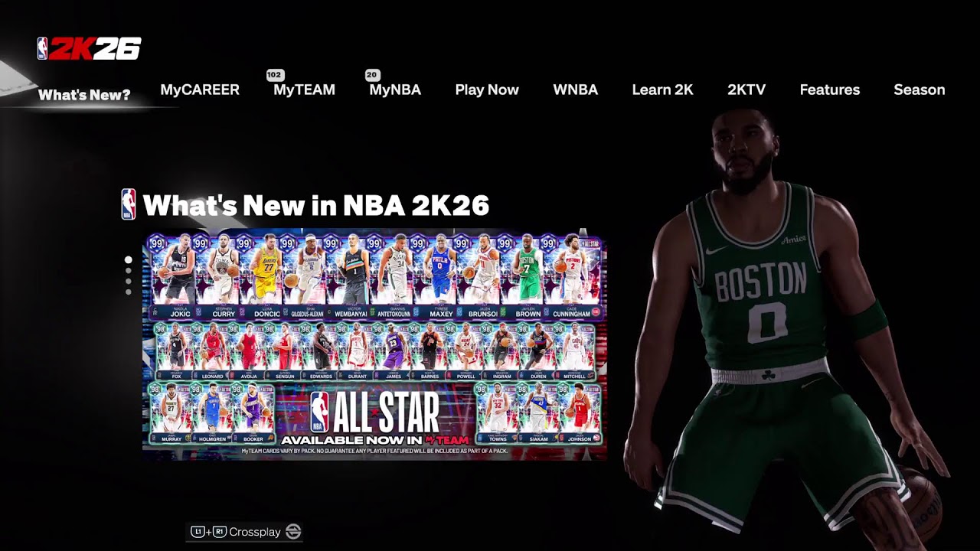Click the Holmgren 98 player card
This screenshot has width=980, height=551.
click(212, 414)
